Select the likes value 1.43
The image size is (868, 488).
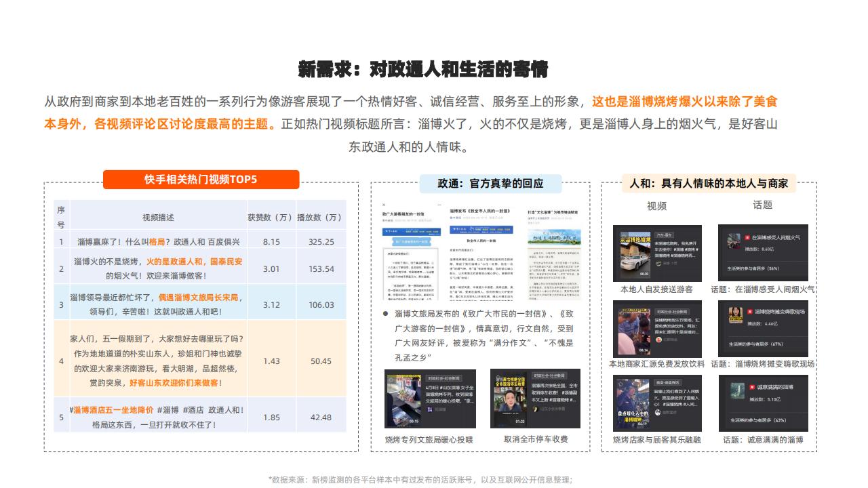point(271,361)
